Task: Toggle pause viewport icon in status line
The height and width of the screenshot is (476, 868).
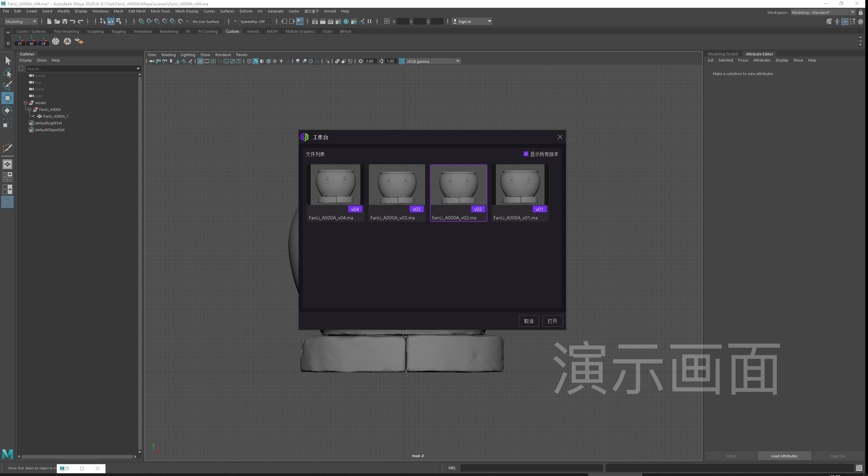Action: 369,21
